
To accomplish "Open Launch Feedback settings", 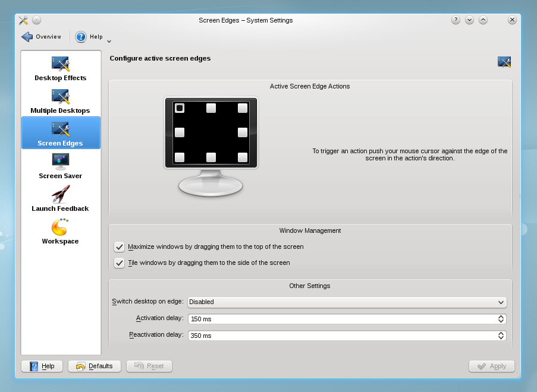I will [x=61, y=200].
